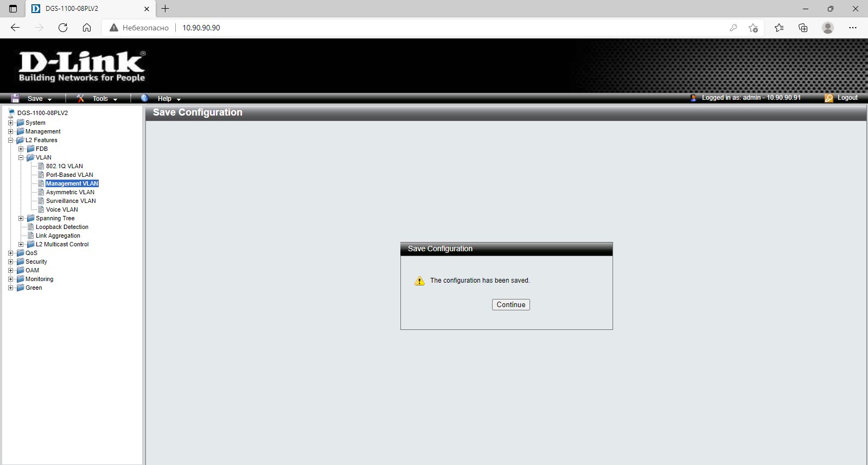Click the add to favorites star icon
The height and width of the screenshot is (465, 868).
point(753,28)
